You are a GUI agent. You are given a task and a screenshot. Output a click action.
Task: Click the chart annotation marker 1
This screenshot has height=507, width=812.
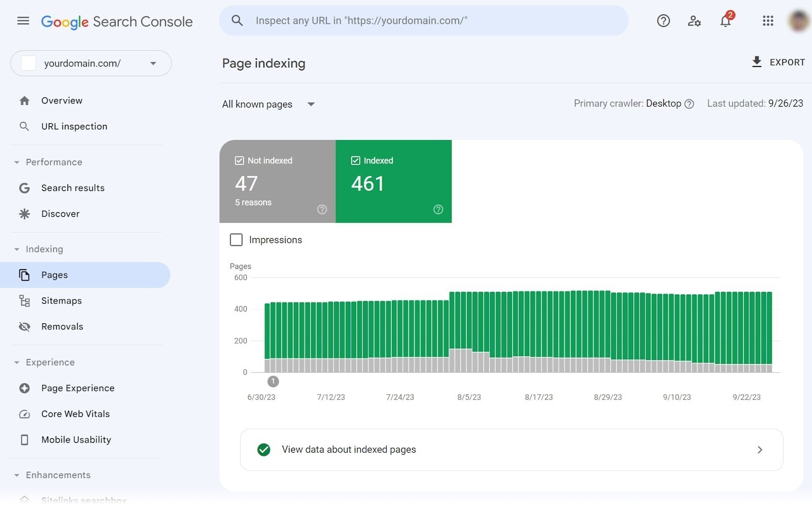(x=273, y=381)
